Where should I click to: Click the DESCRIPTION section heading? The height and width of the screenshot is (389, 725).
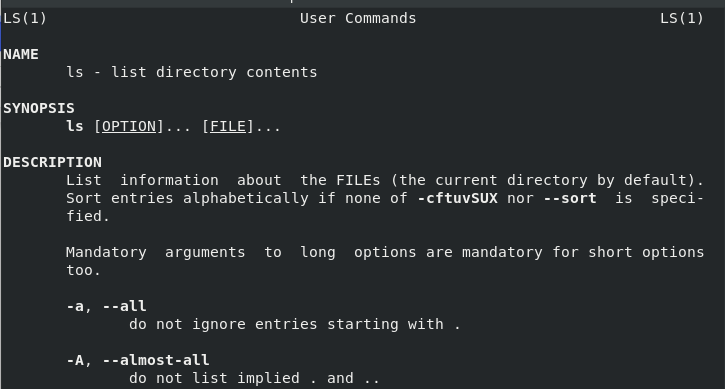click(52, 162)
